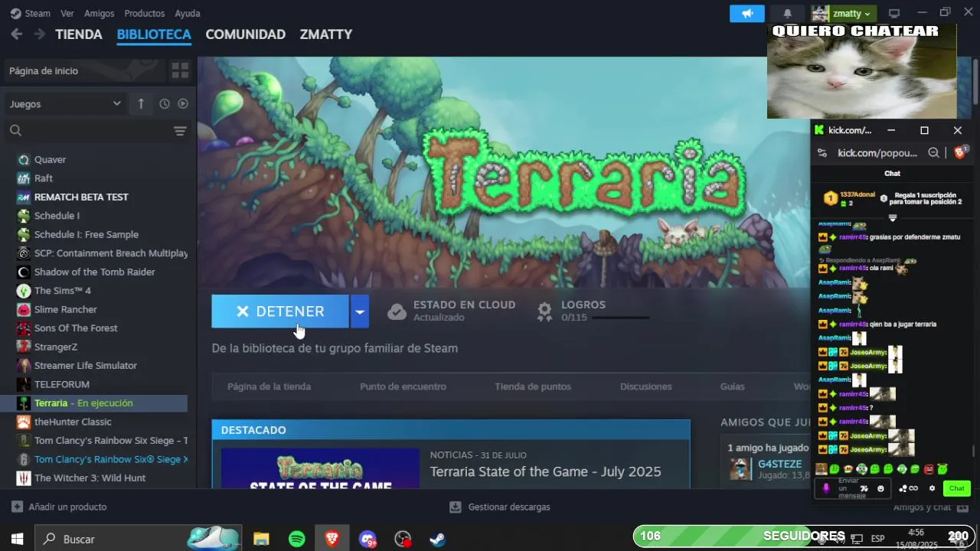Open the Amigos menu
The height and width of the screenshot is (551, 980).
click(x=100, y=13)
